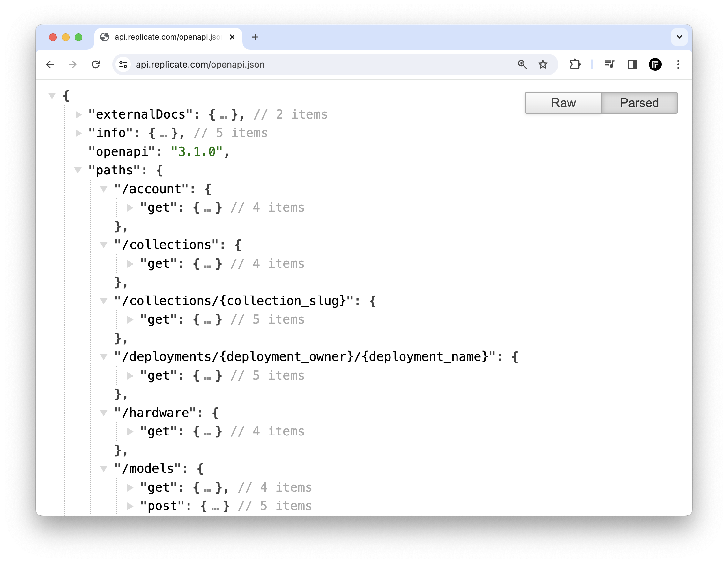Switch to the Raw view

pyautogui.click(x=563, y=103)
